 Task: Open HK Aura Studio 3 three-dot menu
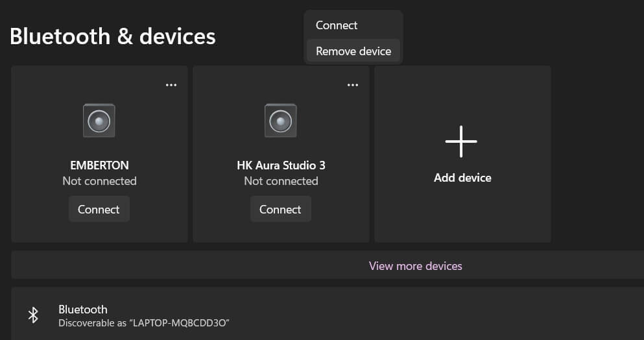[352, 85]
